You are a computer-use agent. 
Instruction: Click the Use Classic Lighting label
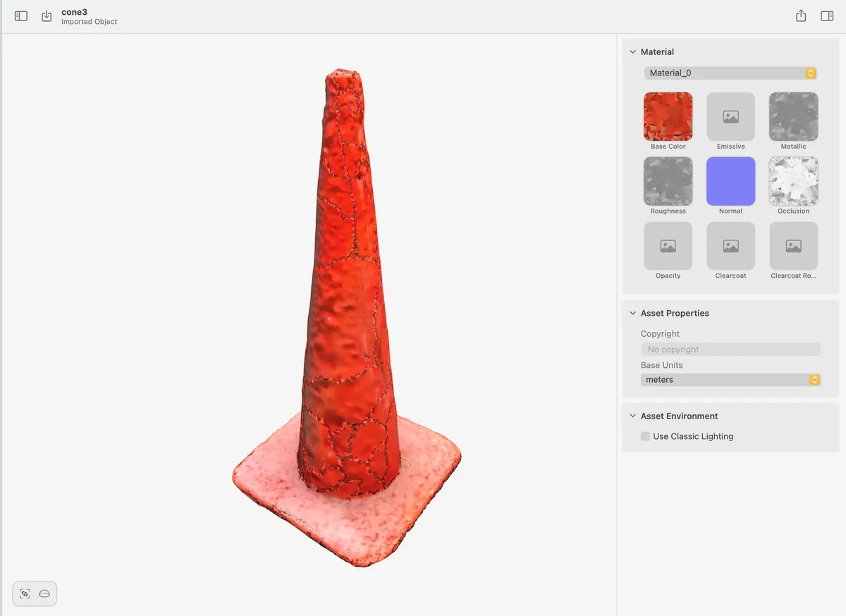point(693,436)
